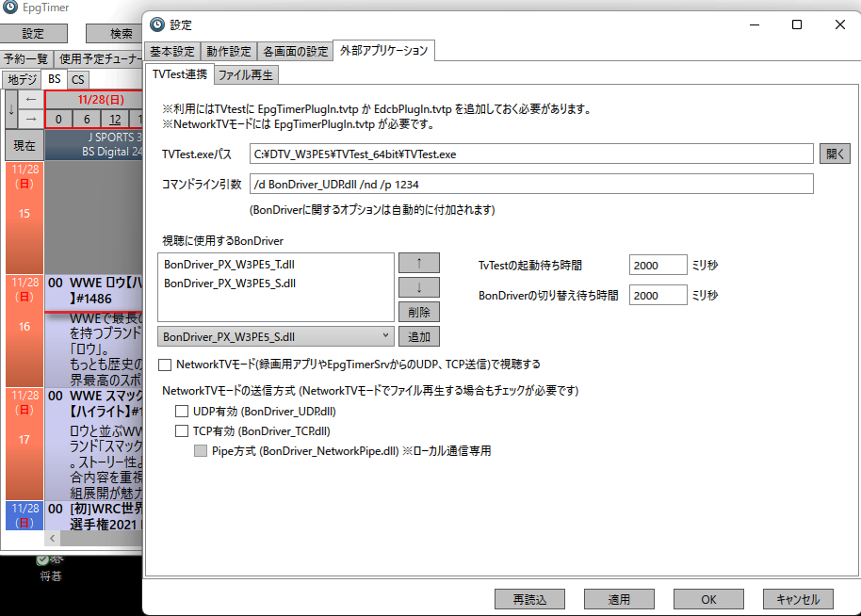Image resolution: width=861 pixels, height=616 pixels.
Task: Click the J SPORTS 3 channel header
Action: click(x=94, y=144)
